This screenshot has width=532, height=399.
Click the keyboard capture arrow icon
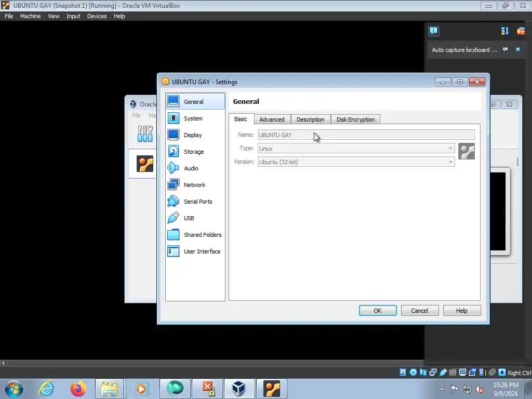[502, 372]
